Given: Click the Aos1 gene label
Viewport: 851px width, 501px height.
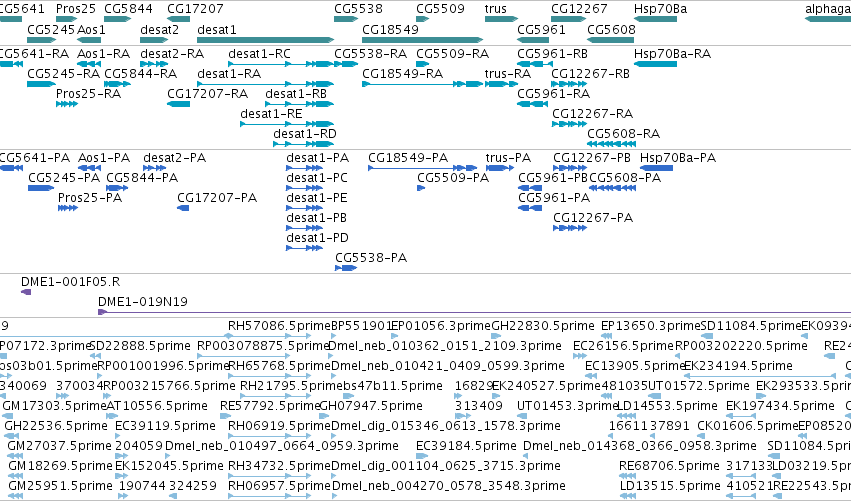Looking at the screenshot, I should (91, 29).
